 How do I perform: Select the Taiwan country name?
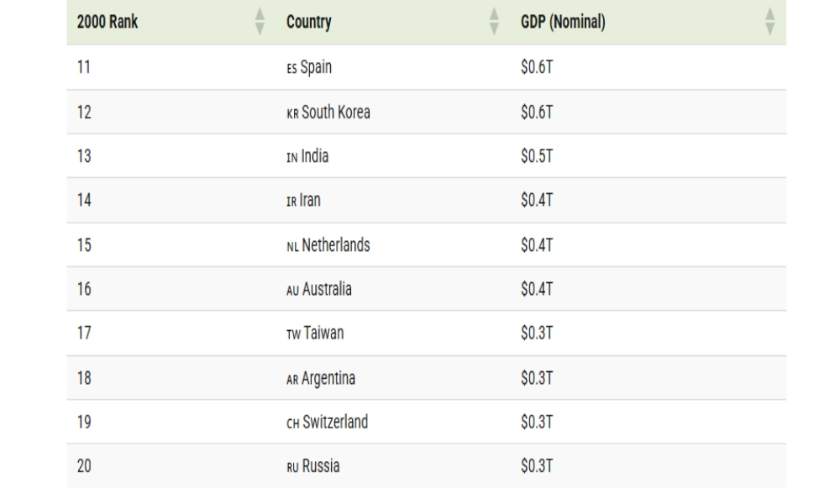[323, 334]
